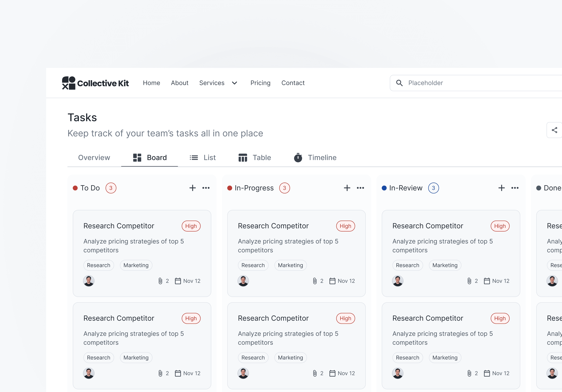Viewport: 562px width, 392px height.
Task: Click calendar icon on top To Do card
Action: point(178,281)
